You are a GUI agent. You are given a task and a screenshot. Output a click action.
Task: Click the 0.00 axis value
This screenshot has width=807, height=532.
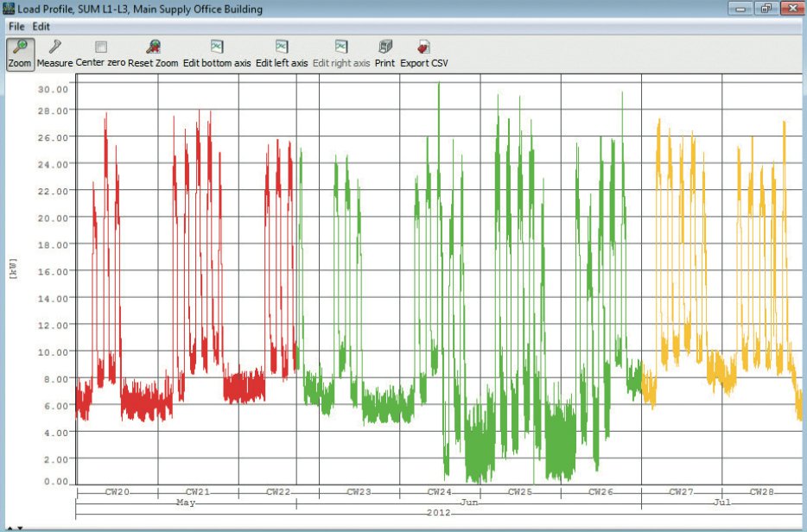click(56, 482)
